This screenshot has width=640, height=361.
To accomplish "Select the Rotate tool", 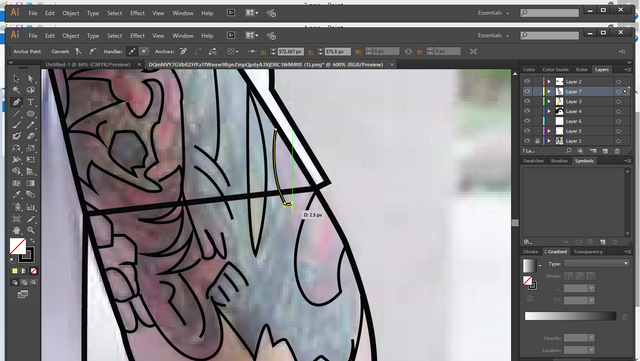I will pos(16,148).
